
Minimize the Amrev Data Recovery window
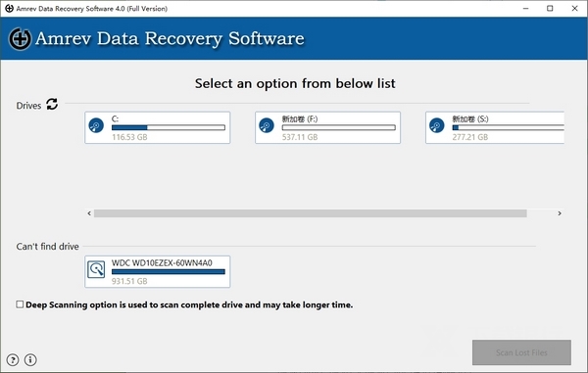tap(525, 8)
